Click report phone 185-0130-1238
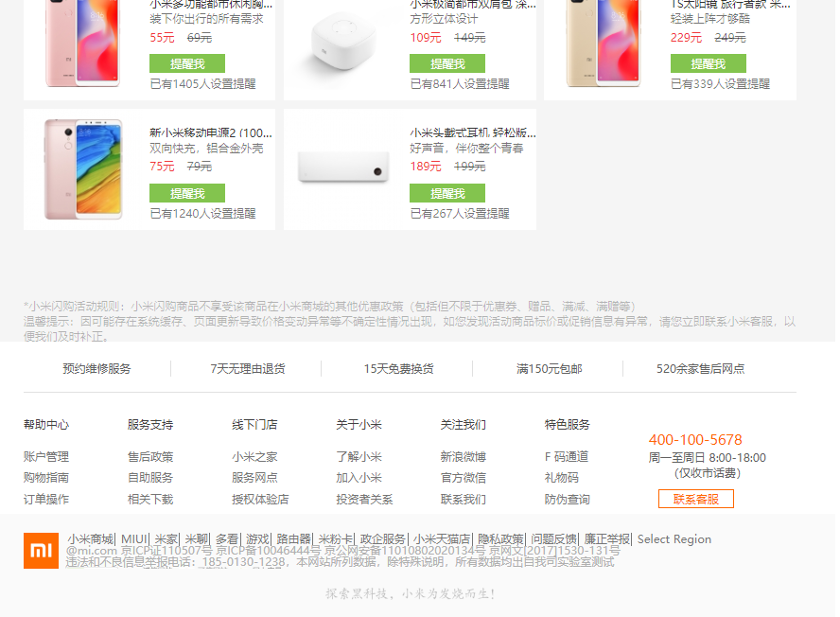The width and height of the screenshot is (840, 617). [244, 562]
